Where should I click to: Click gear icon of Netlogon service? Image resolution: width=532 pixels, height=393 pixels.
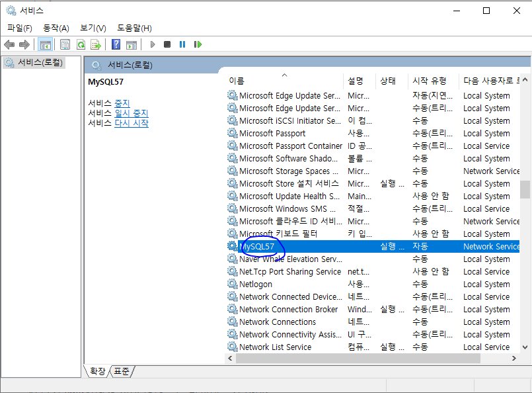(x=233, y=284)
